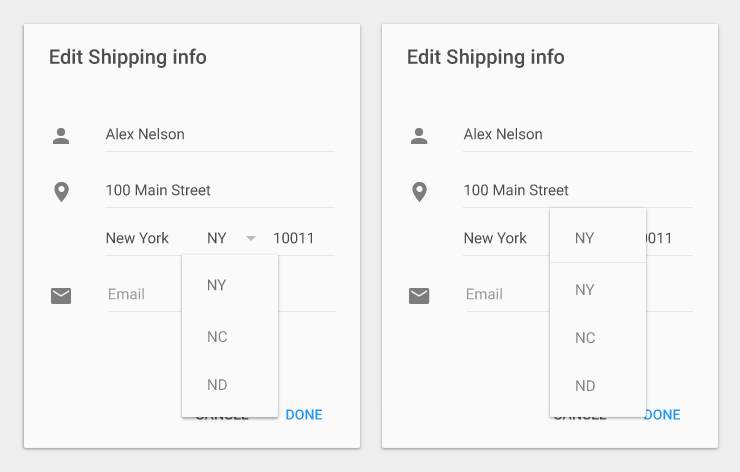740x472 pixels.
Task: Click the person icon in the left dialog
Action: point(61,135)
